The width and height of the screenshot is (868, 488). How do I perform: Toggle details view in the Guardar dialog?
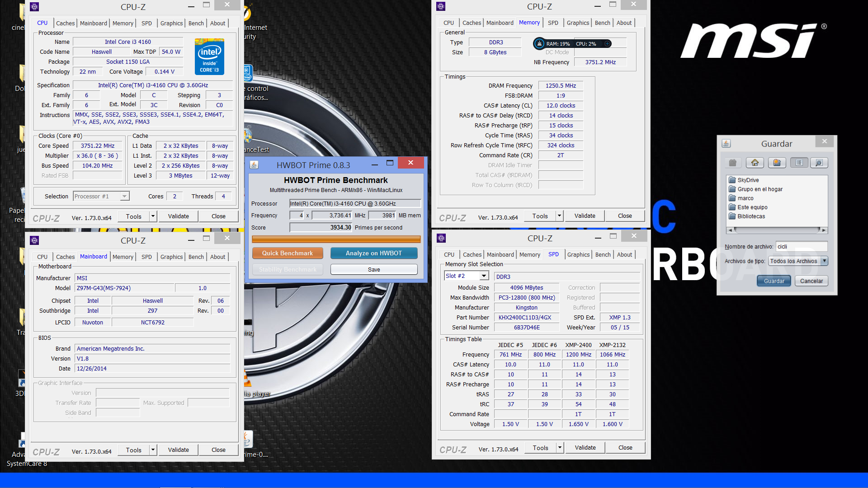pyautogui.click(x=819, y=163)
